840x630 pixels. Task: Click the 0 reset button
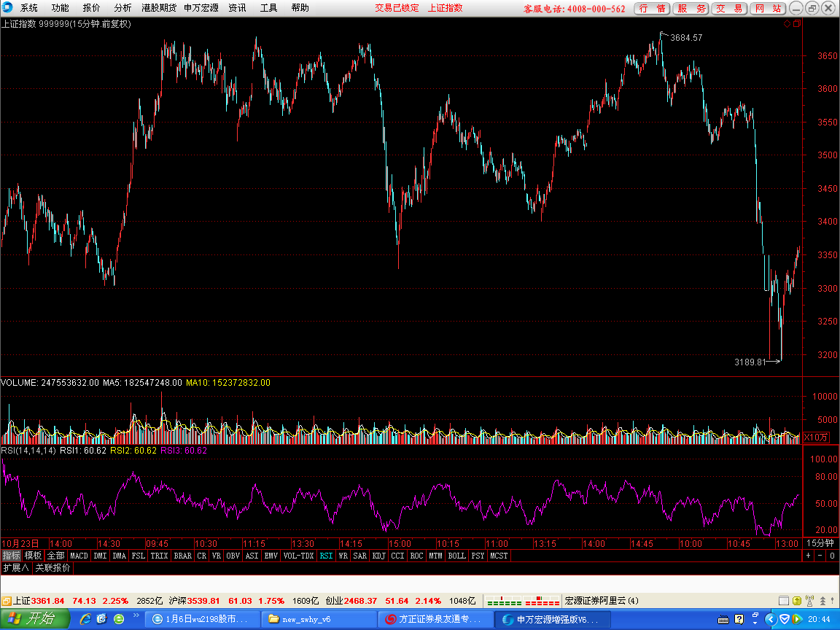[x=832, y=556]
